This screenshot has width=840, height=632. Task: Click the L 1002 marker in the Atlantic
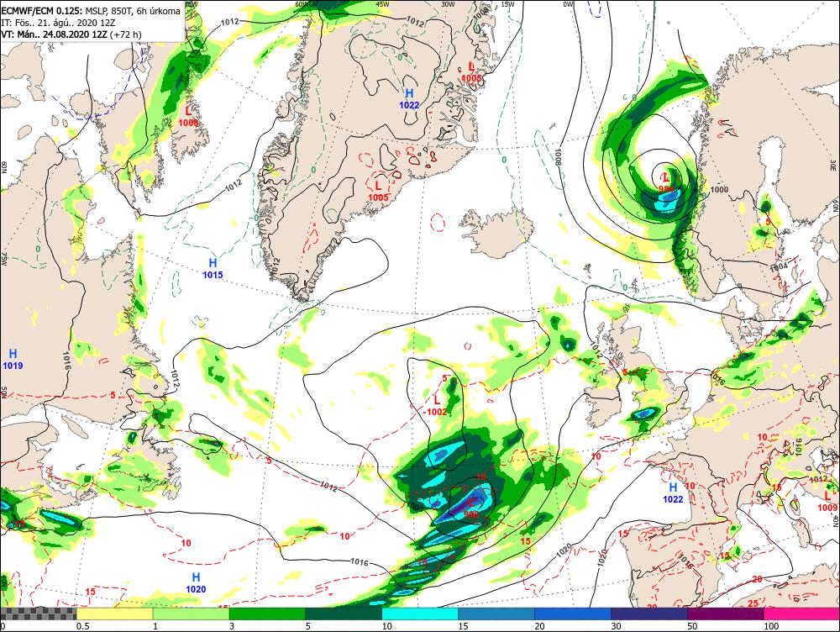point(437,406)
